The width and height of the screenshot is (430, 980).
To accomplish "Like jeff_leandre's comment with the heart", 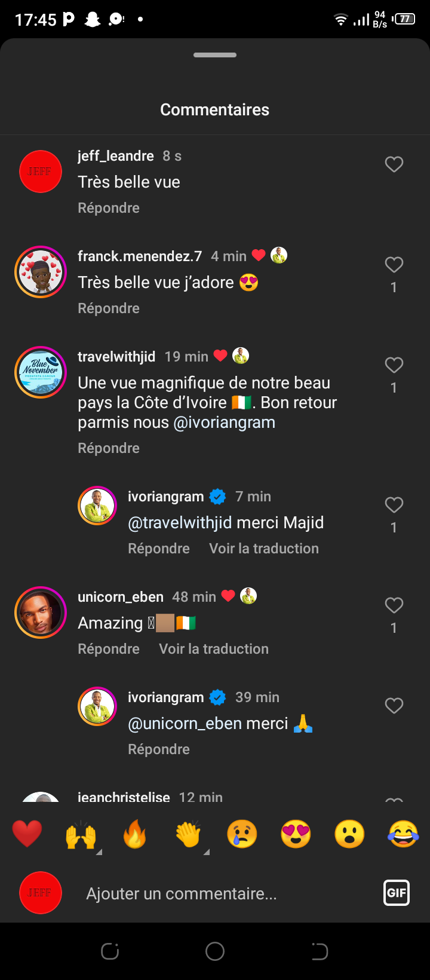I will click(x=394, y=164).
